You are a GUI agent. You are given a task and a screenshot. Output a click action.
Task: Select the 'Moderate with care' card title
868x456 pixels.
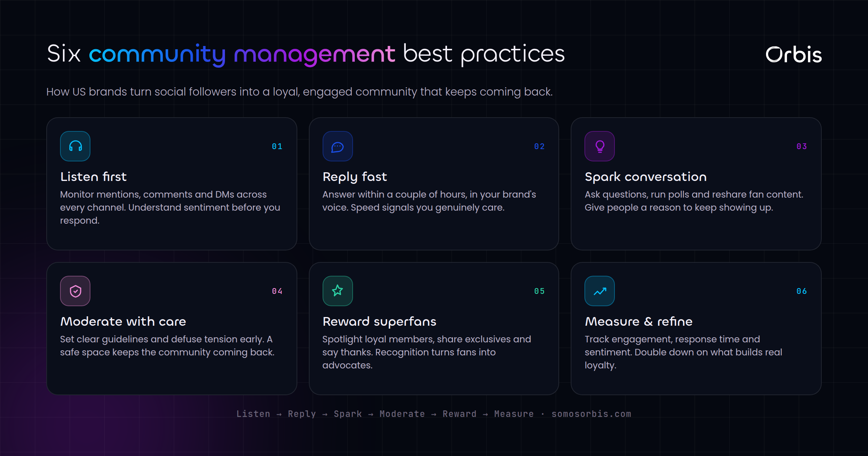123,321
